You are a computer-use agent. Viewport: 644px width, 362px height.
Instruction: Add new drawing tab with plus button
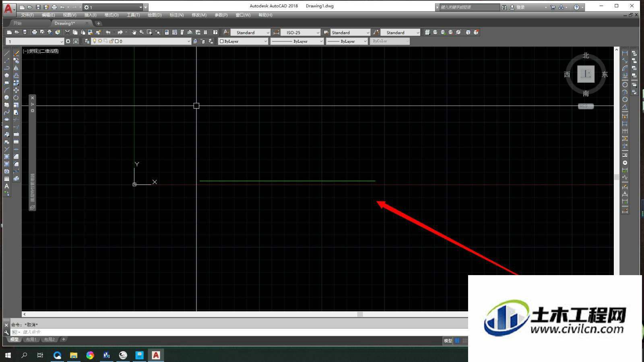pos(98,23)
